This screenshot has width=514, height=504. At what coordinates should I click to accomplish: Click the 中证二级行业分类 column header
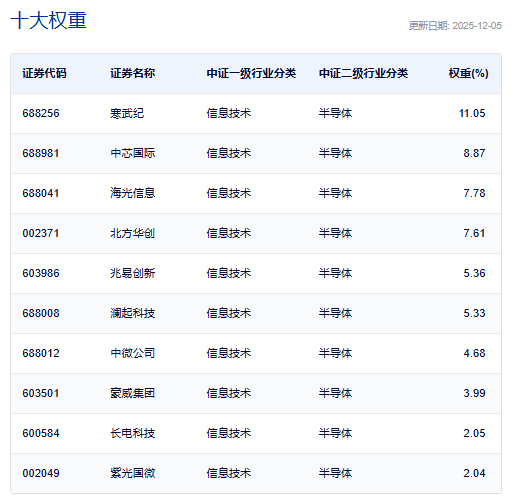(364, 73)
